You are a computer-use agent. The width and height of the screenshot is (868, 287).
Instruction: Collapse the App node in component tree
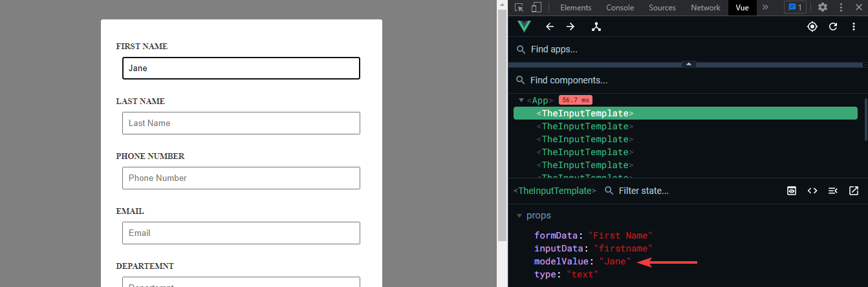521,100
